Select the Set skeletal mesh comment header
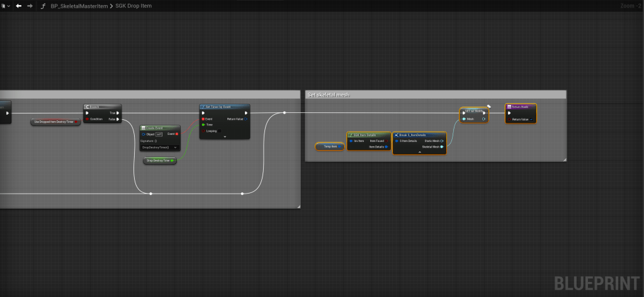 click(434, 95)
